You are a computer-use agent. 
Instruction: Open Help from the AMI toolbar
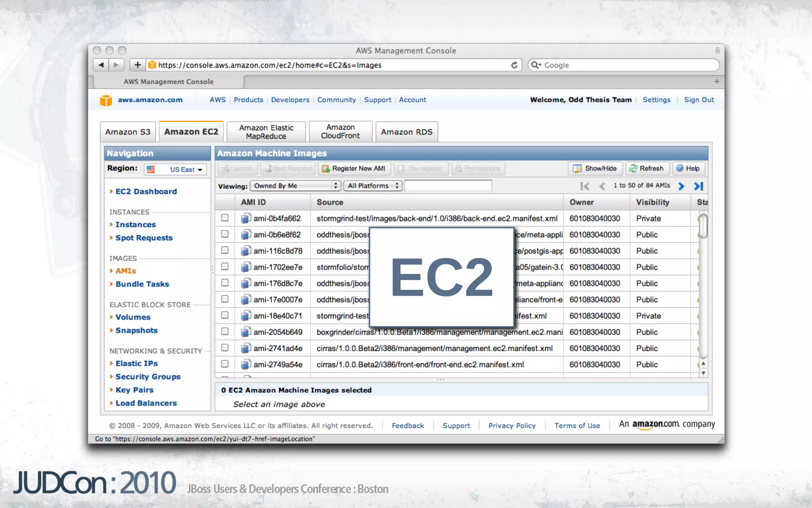pos(688,169)
